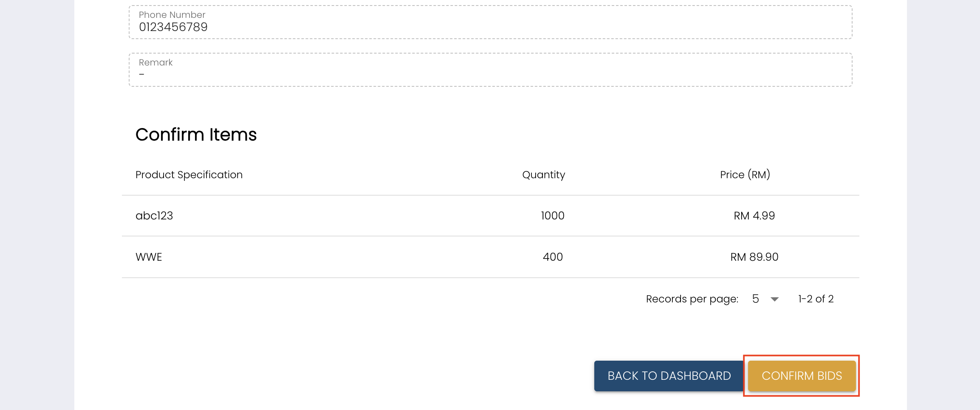
Task: Click the Confirm Bids button
Action: pyautogui.click(x=802, y=376)
